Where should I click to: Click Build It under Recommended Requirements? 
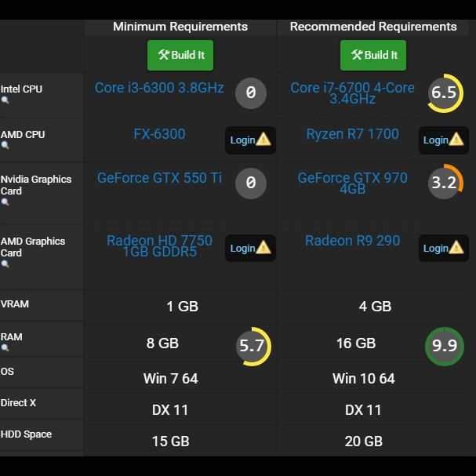click(x=373, y=55)
